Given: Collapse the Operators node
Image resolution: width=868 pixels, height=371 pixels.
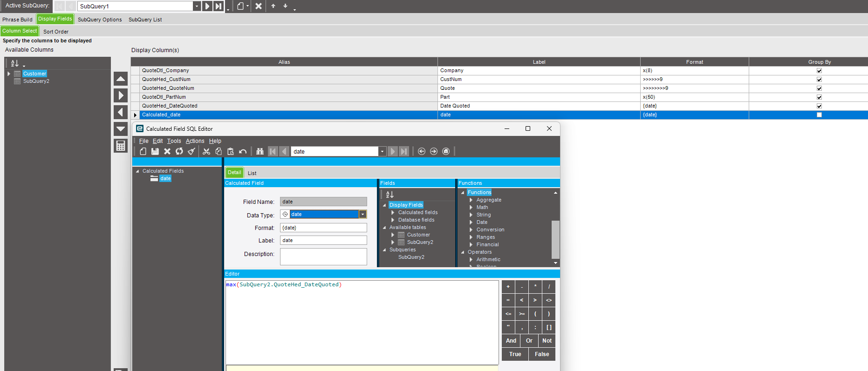Looking at the screenshot, I should coord(463,252).
